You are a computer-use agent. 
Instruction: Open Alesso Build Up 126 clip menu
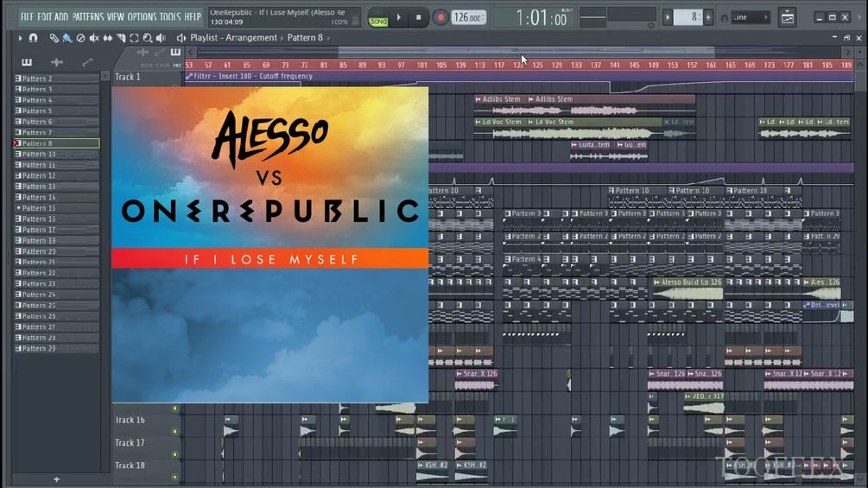[657, 282]
